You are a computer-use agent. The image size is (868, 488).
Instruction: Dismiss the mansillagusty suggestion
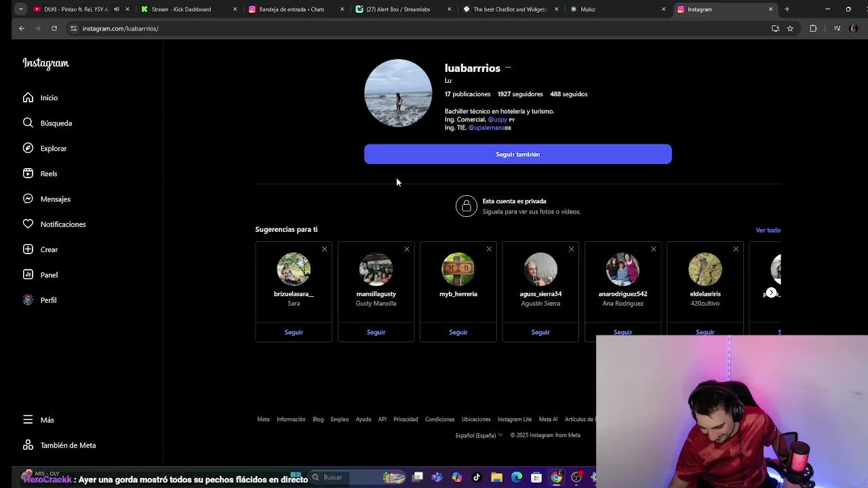coord(406,249)
